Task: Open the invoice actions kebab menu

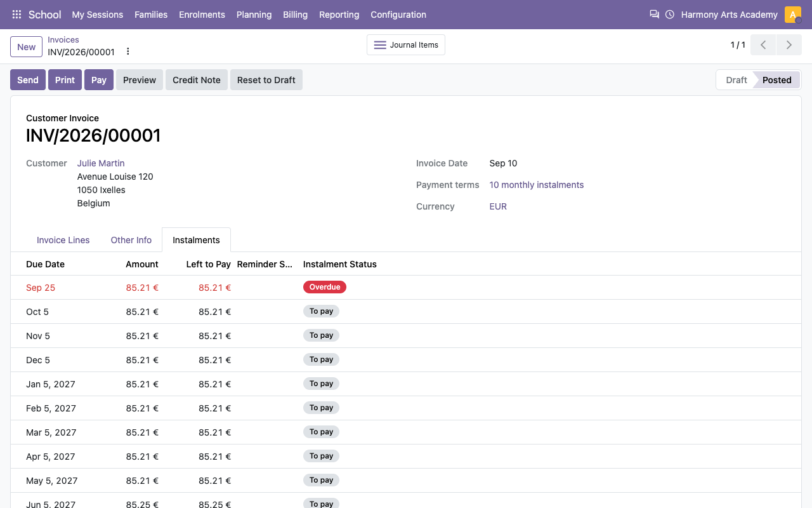Action: point(128,51)
